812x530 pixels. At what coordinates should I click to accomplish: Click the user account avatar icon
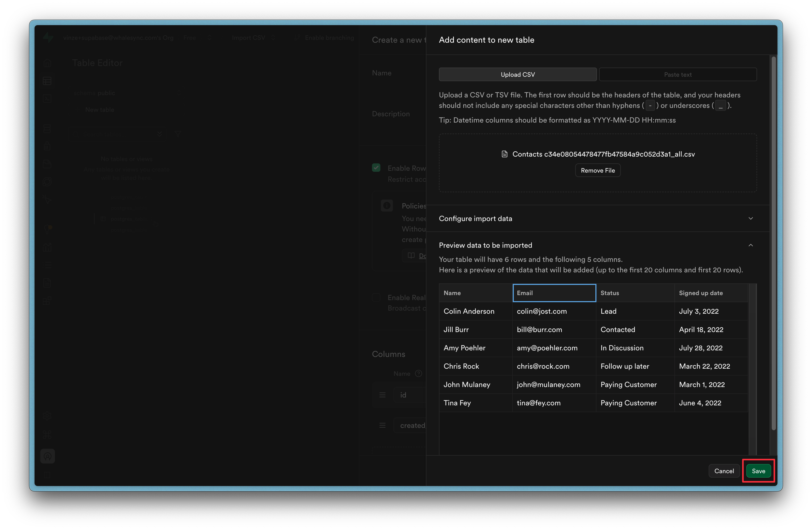coord(47,456)
